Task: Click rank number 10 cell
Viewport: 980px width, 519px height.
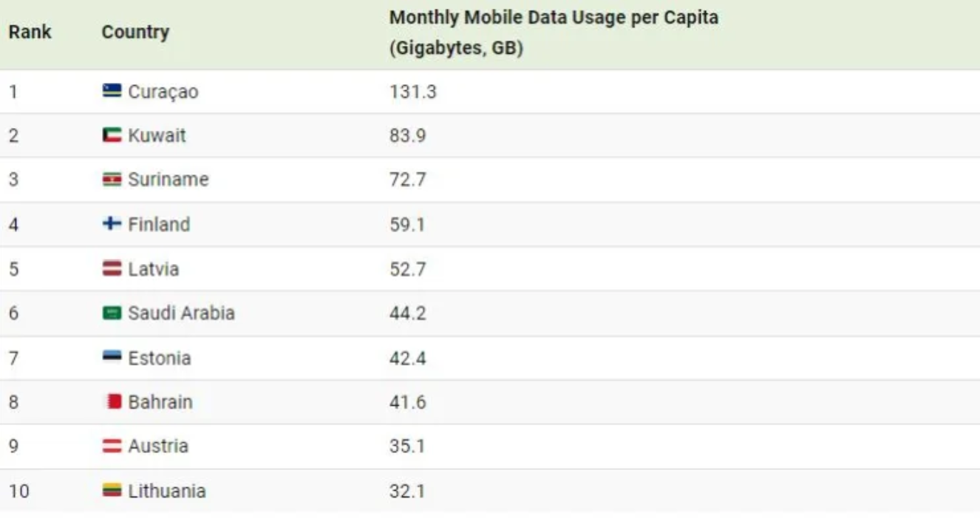Action: [19, 492]
